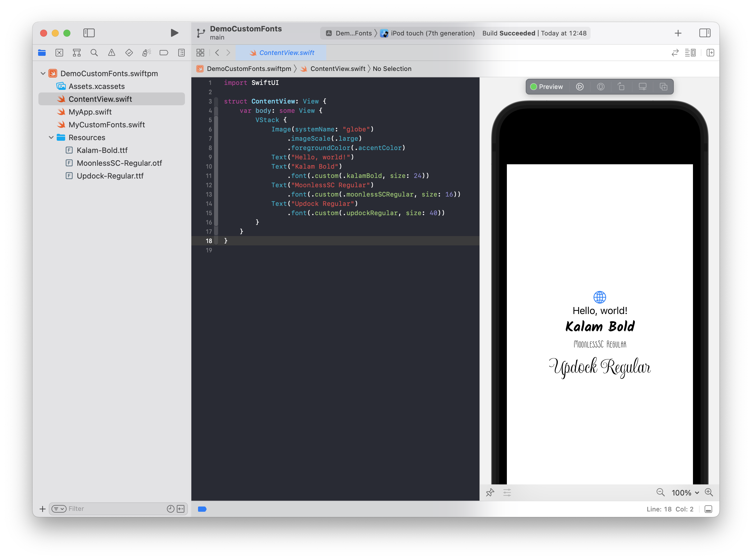Open the related items grid icon
The width and height of the screenshot is (752, 560).
200,53
